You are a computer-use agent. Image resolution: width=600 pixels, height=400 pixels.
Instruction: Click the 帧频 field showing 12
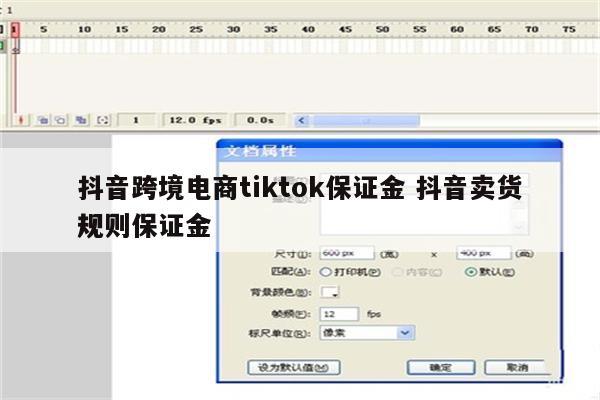tap(339, 314)
